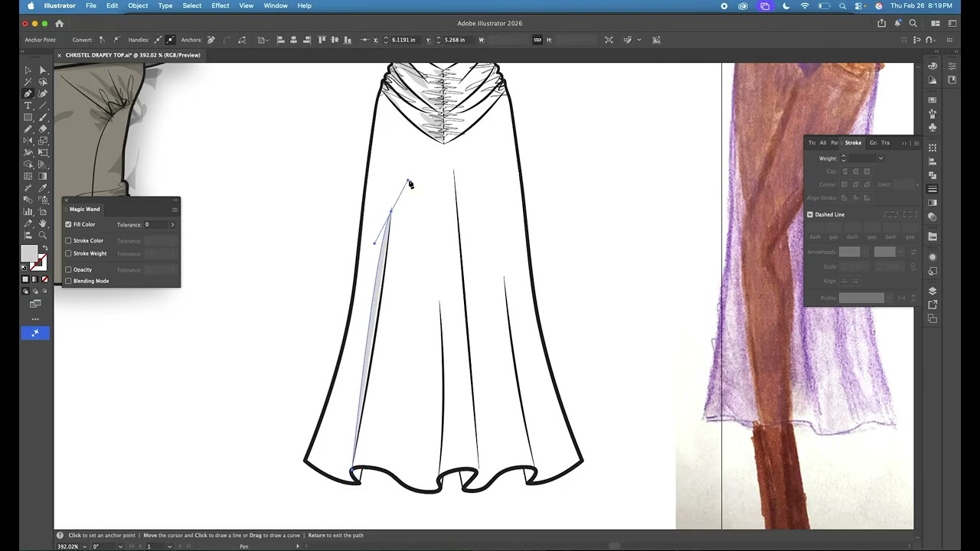Open the zoom level dropdown in status bar
The height and width of the screenshot is (551, 980).
pyautogui.click(x=84, y=546)
